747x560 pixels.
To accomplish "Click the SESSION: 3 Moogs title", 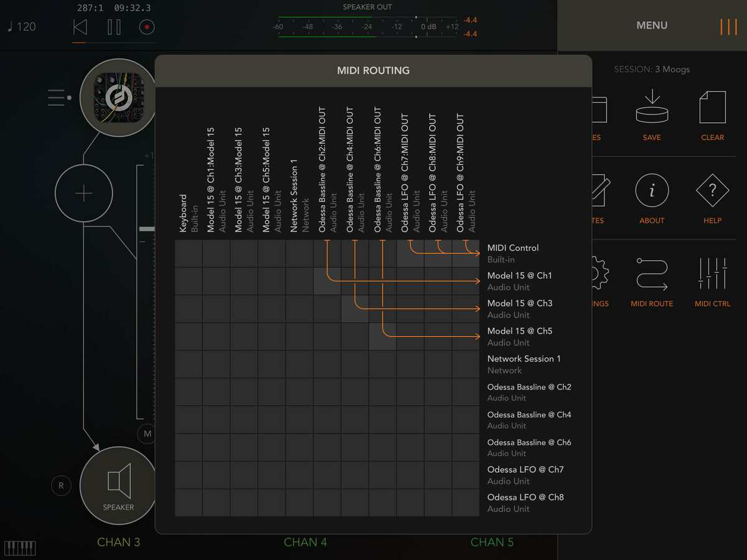I will 652,69.
